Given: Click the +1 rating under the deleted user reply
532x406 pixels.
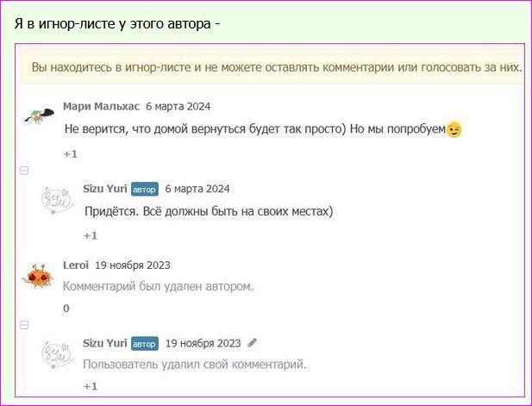Looking at the screenshot, I should 90,387.
